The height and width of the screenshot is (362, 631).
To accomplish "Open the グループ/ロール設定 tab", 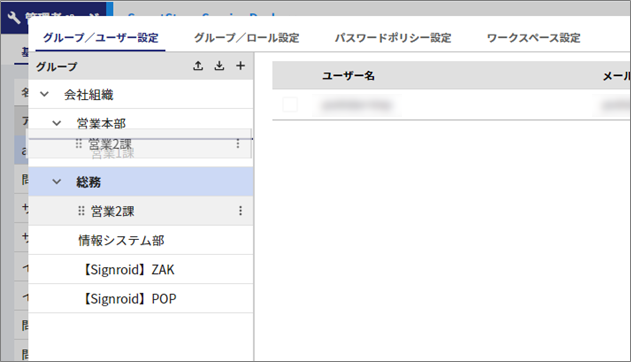I will pyautogui.click(x=246, y=38).
